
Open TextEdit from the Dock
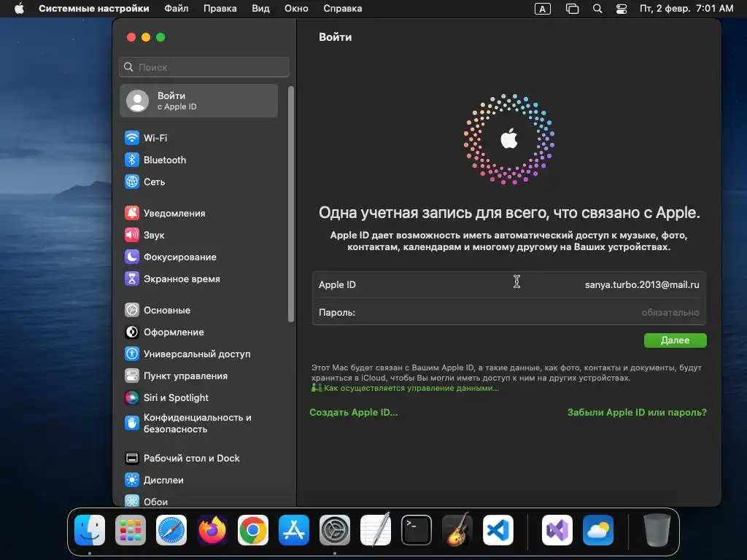376,530
